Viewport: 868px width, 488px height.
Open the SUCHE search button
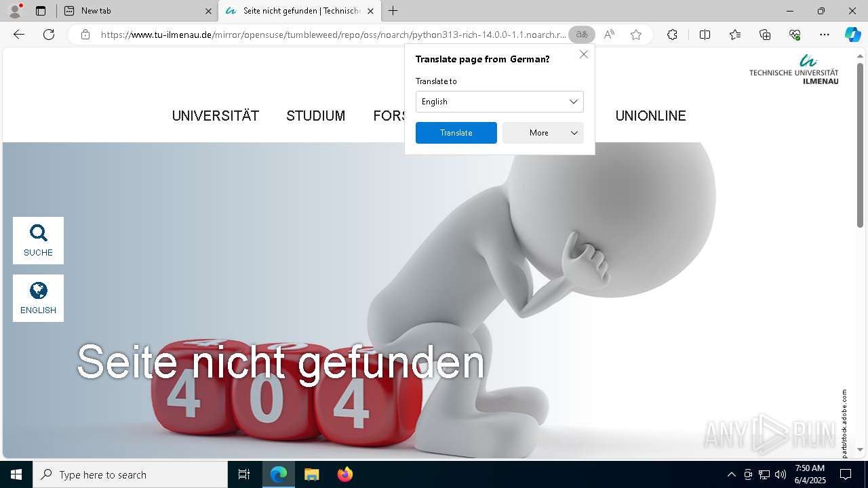[38, 241]
